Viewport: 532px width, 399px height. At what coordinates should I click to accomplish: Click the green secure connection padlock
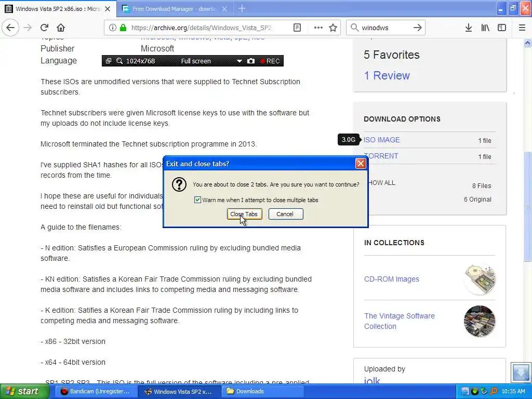[x=123, y=28]
